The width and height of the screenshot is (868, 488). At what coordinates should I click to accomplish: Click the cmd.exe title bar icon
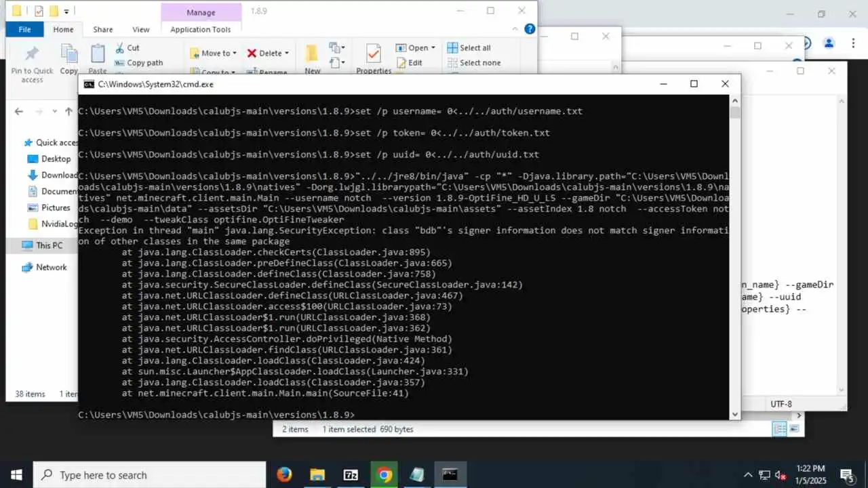(89, 84)
